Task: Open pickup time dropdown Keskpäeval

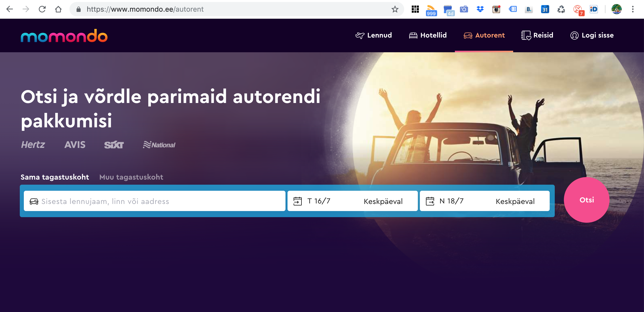Action: click(383, 201)
